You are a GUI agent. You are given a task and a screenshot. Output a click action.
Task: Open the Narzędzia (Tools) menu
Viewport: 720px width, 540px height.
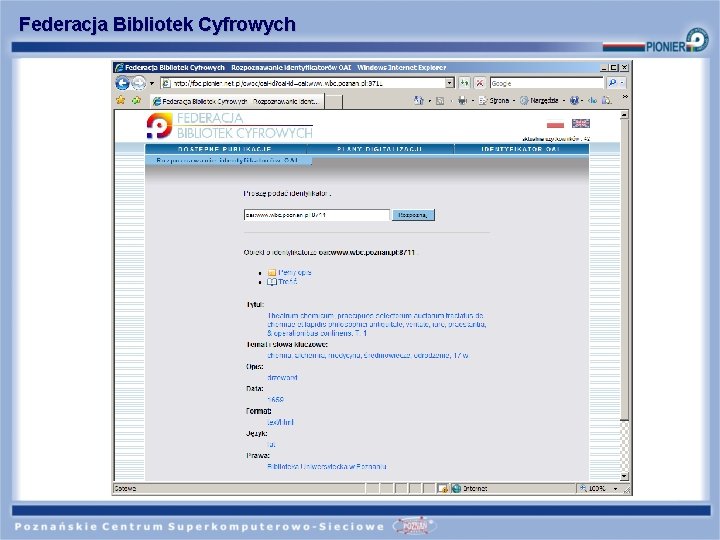pyautogui.click(x=542, y=101)
